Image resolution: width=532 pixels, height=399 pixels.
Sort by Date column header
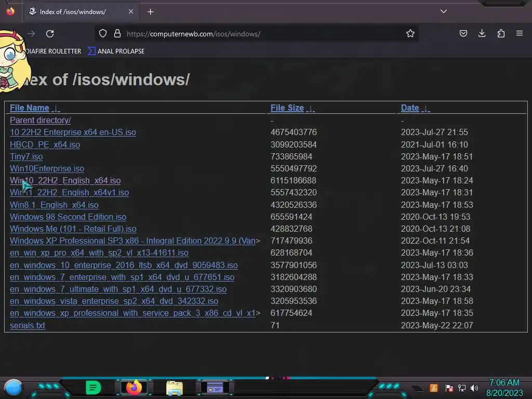415,108
